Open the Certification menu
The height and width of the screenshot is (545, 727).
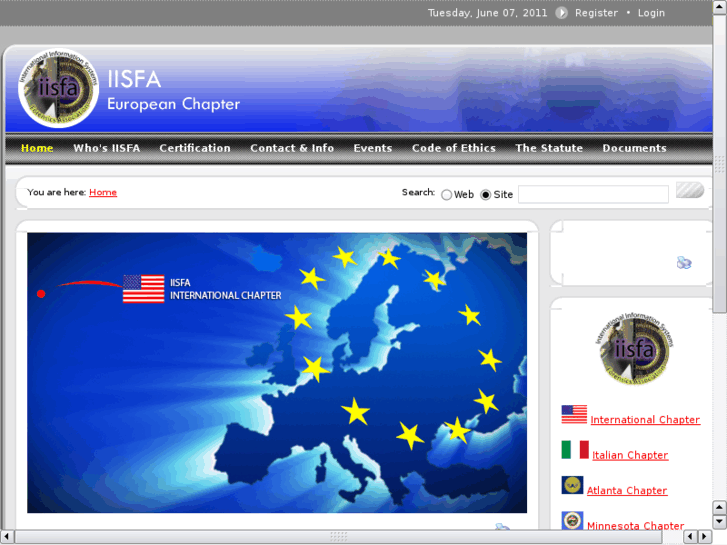click(x=195, y=148)
